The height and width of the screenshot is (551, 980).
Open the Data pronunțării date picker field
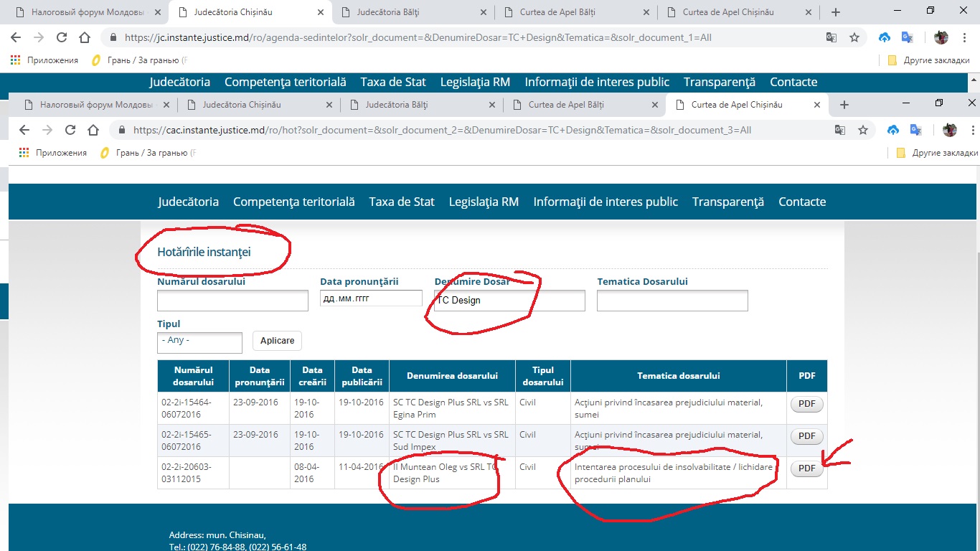click(x=371, y=298)
